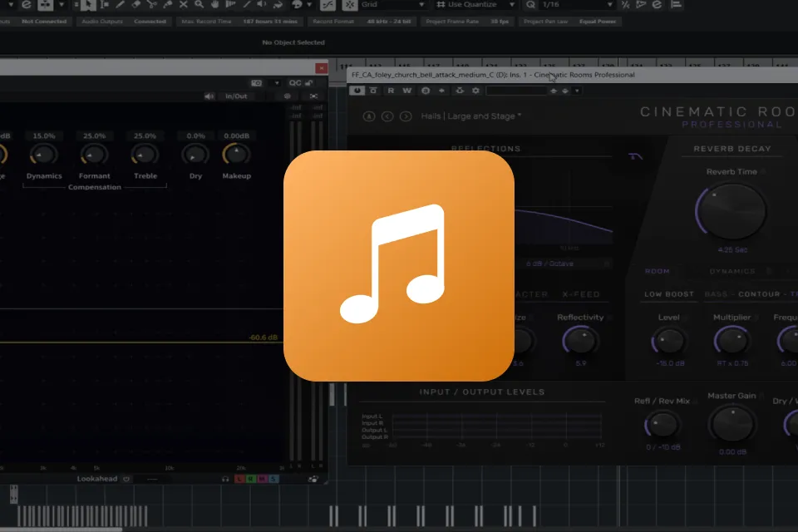
Task: Toggle the Lookahead power button
Action: (x=126, y=479)
